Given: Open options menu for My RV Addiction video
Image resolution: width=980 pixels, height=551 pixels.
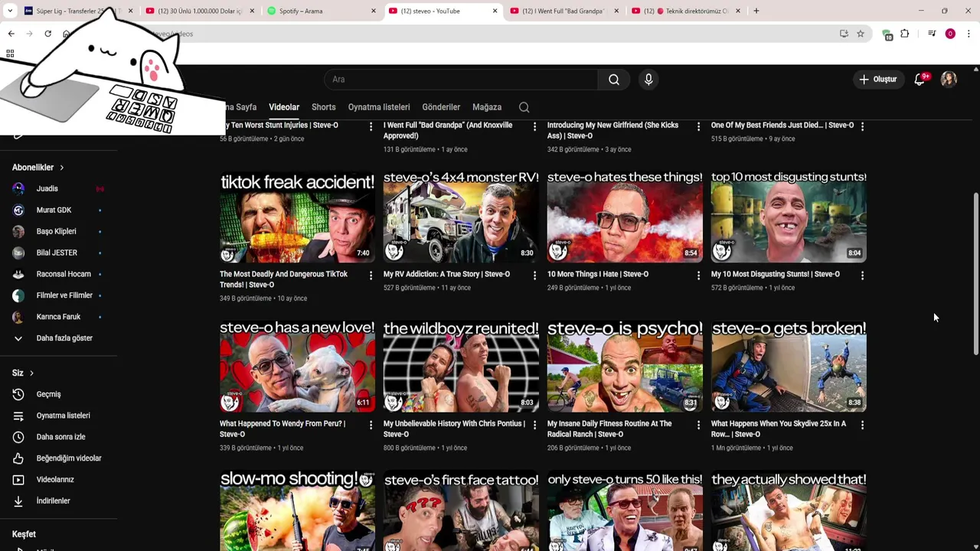Looking at the screenshot, I should click(534, 275).
